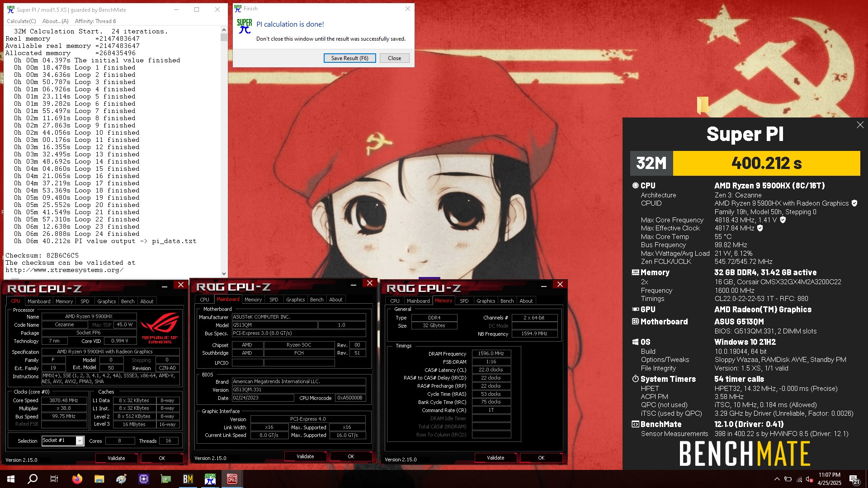The image size is (868, 488).
Task: Click the Super PI title bar app icon
Action: 11,9
